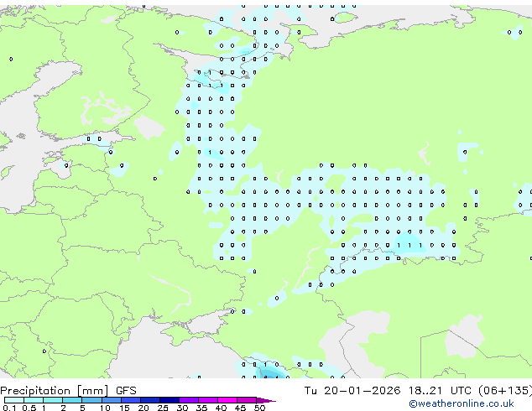Click the '15' legend value
This screenshot has width=532, height=411.
click(124, 408)
